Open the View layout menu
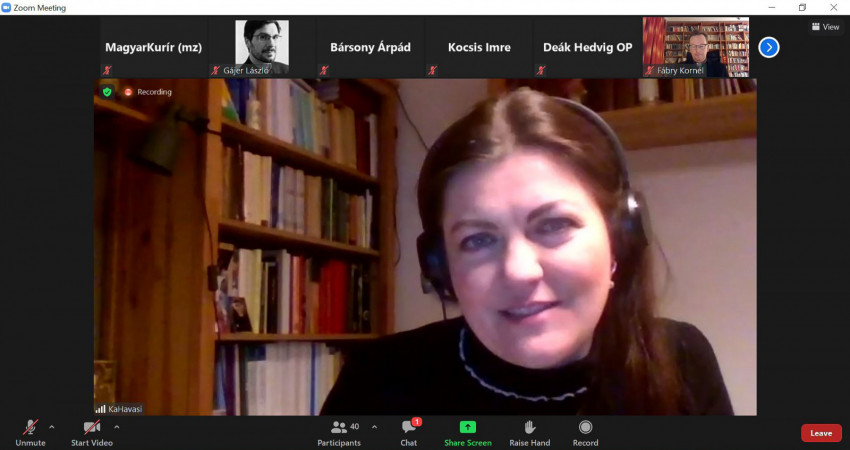 [x=825, y=27]
